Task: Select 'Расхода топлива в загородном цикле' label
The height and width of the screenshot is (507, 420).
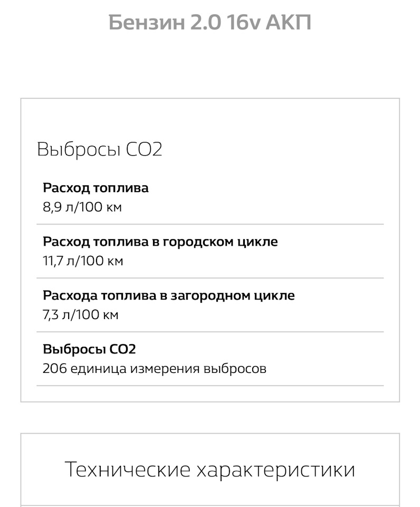Action: pos(168,296)
